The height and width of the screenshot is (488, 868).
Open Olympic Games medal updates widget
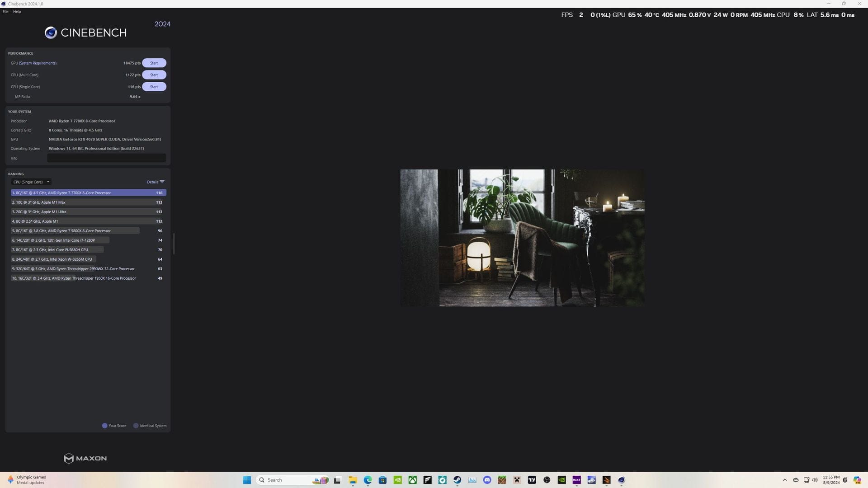[x=27, y=480]
